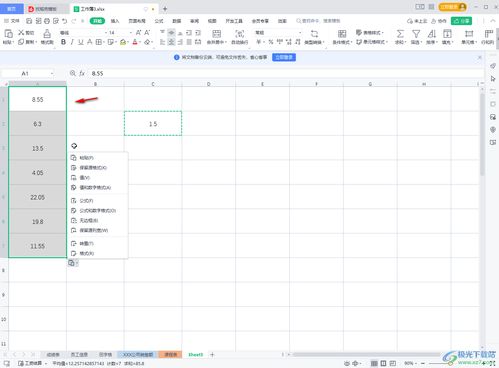Viewport: 499px width, 368px height.
Task: Open the fill color dropdown arrow
Action: tap(129, 42)
